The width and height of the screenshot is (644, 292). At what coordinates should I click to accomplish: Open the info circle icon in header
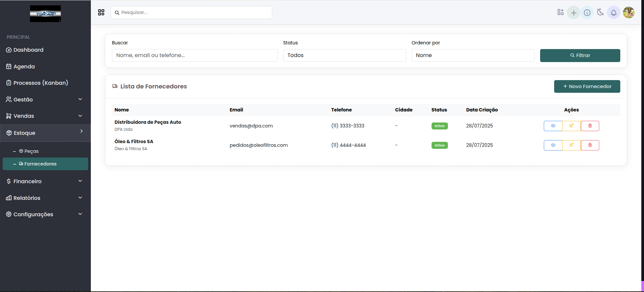tap(587, 13)
